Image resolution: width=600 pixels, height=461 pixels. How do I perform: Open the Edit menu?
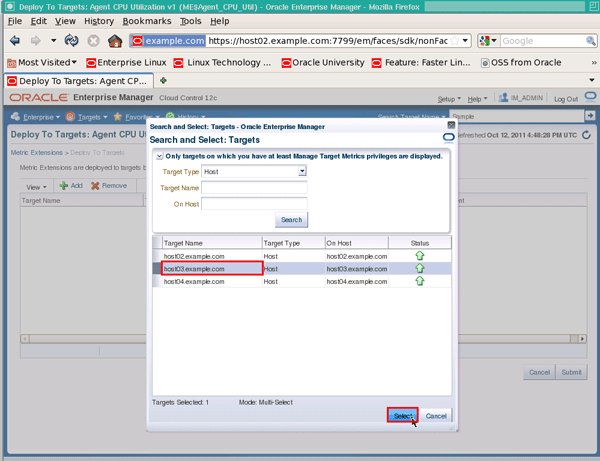(x=39, y=21)
